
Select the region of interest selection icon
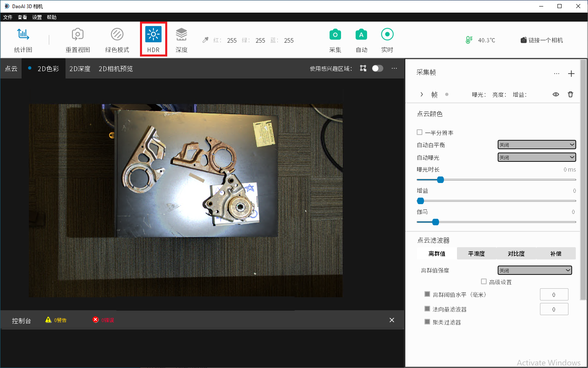(x=363, y=68)
